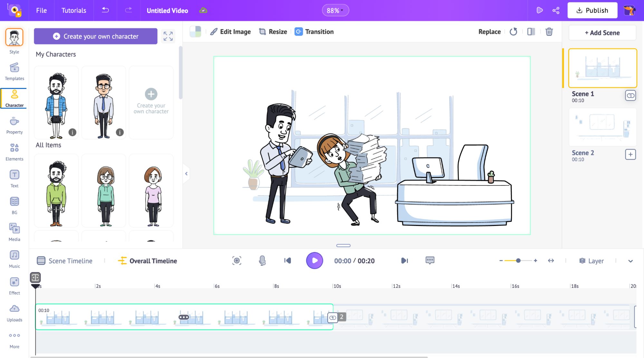
Task: Preview video with top-bar play icon
Action: pyautogui.click(x=540, y=10)
